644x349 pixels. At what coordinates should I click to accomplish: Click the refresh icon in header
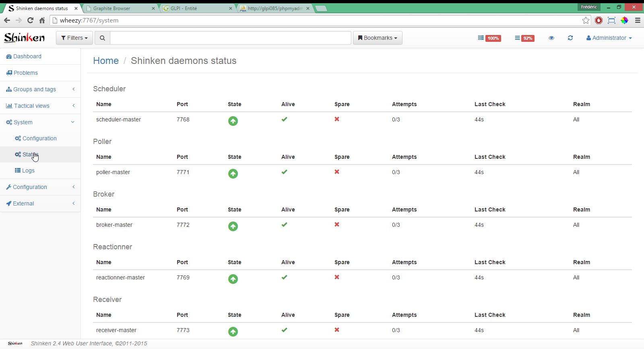click(x=570, y=38)
